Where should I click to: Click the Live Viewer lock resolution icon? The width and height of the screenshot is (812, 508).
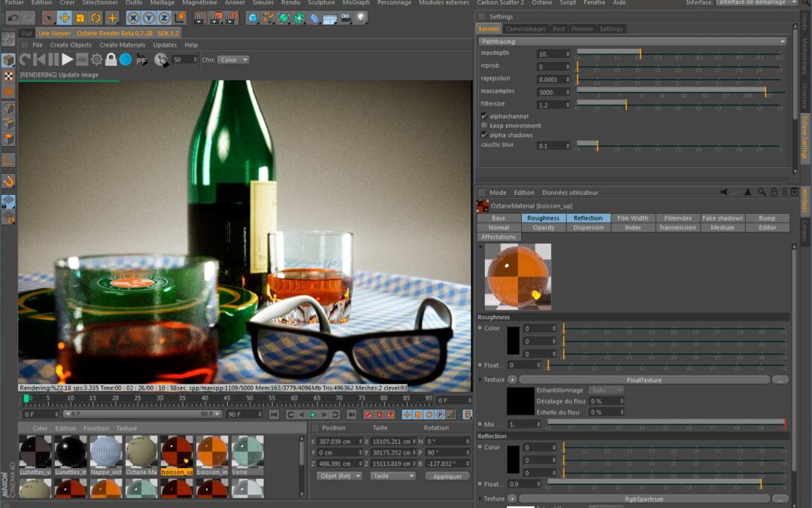pyautogui.click(x=111, y=59)
